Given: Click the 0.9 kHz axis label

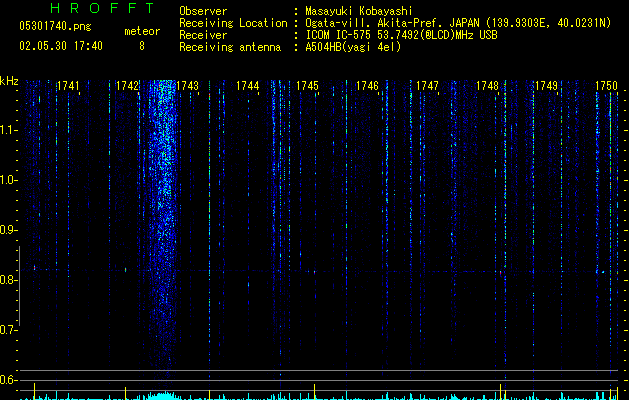Looking at the screenshot, I should point(9,230).
